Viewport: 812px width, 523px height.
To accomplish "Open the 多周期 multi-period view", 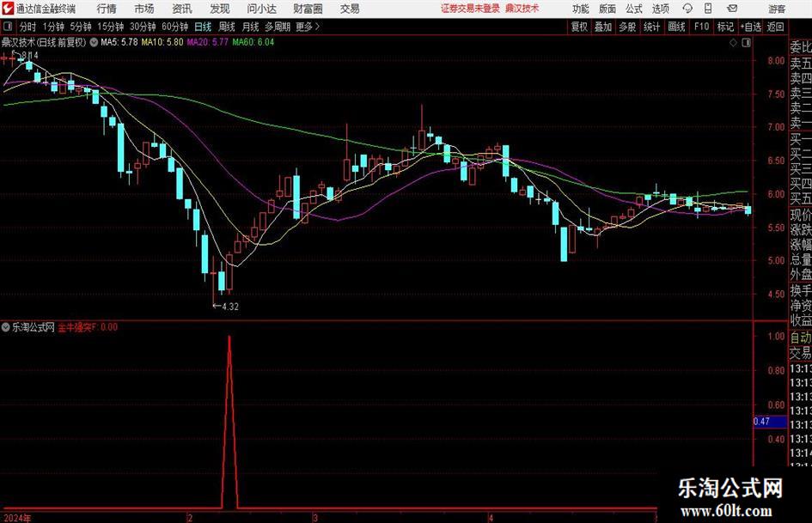I will 278,27.
